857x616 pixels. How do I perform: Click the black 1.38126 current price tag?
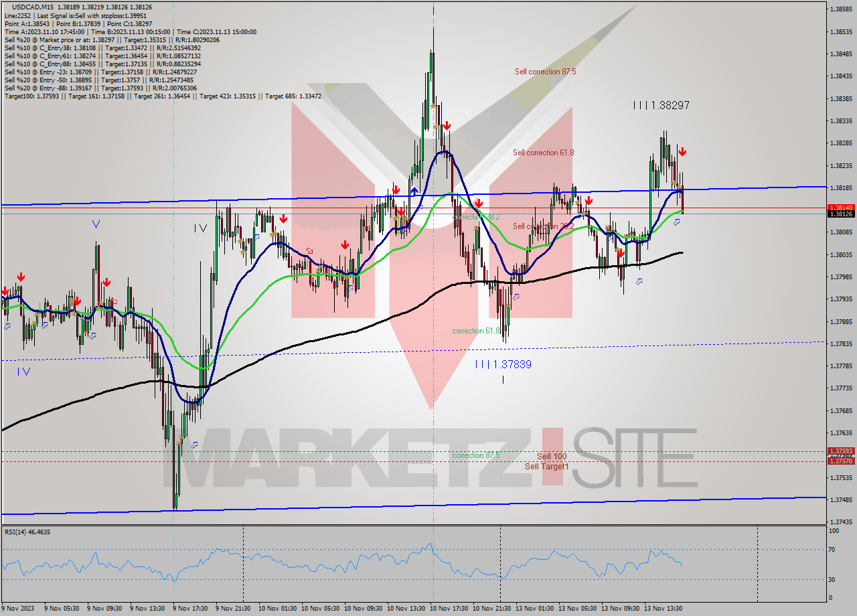coord(840,214)
